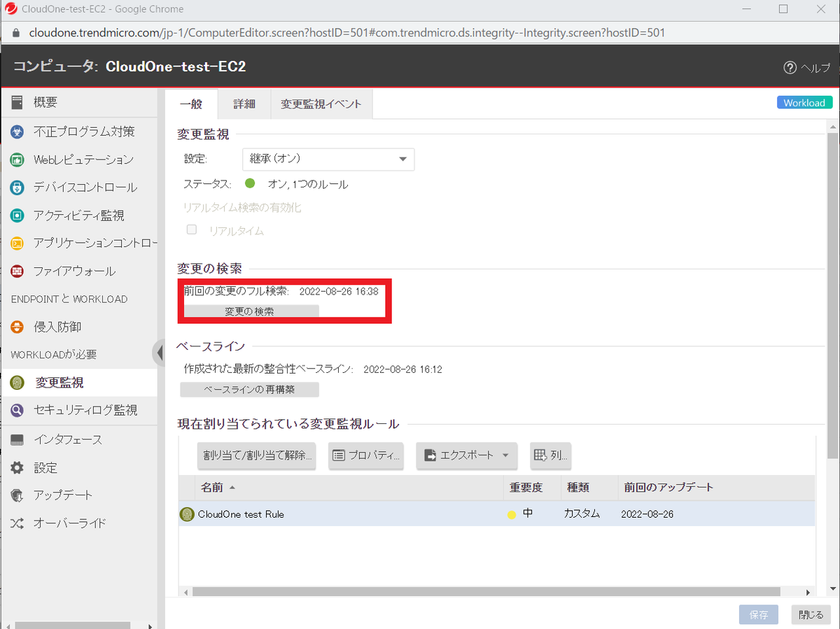Click the sidebar horizontal scrollbar at bottom
Viewport: 840px width, 629px height.
73,625
